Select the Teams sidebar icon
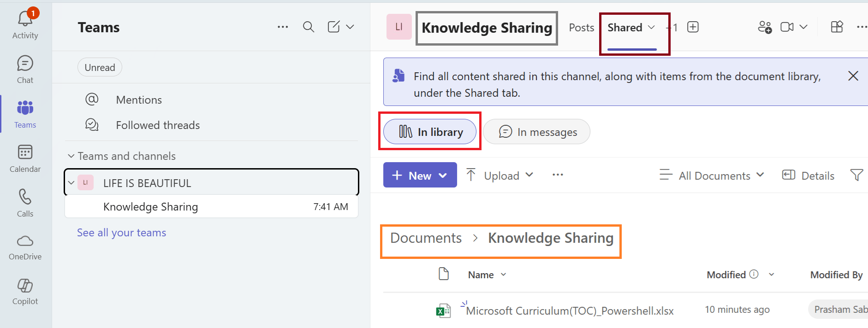Viewport: 868px width, 328px height. [x=25, y=114]
